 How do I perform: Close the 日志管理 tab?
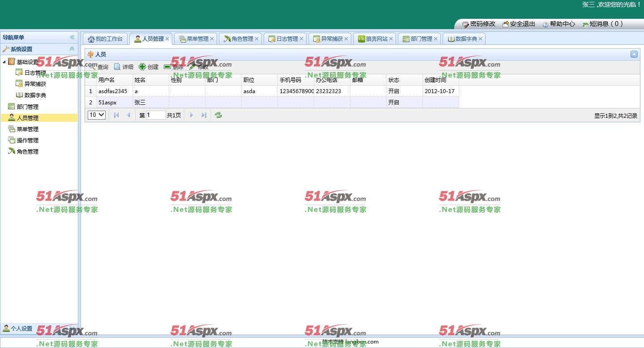pyautogui.click(x=302, y=39)
